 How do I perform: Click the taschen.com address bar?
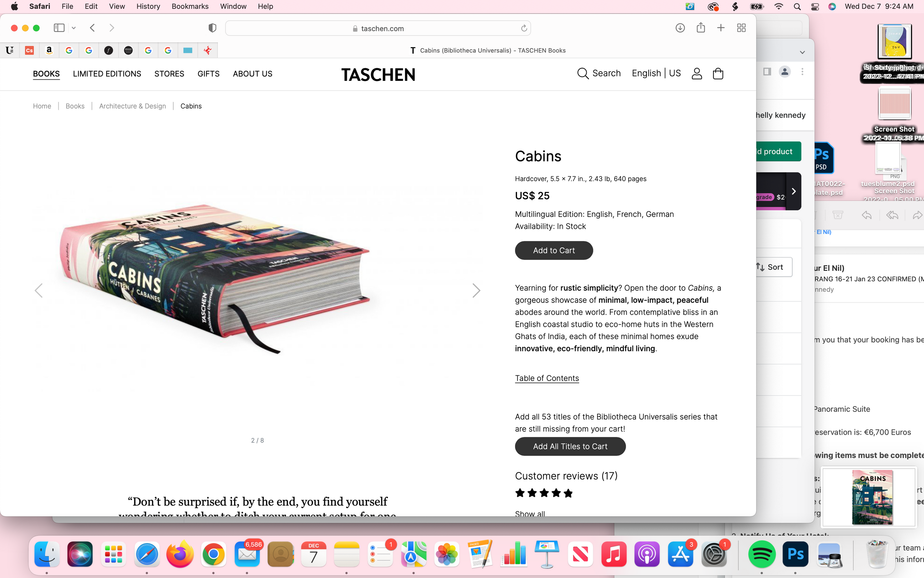(378, 28)
